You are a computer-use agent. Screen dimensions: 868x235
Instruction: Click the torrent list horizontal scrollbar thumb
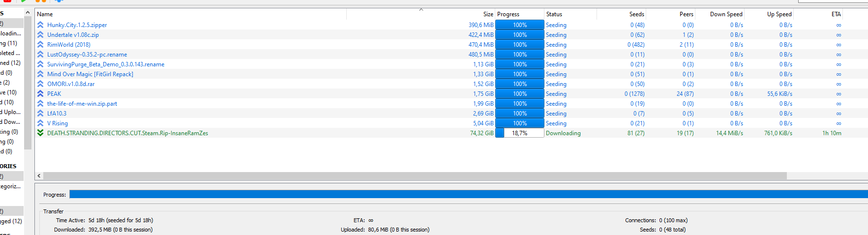415,176
